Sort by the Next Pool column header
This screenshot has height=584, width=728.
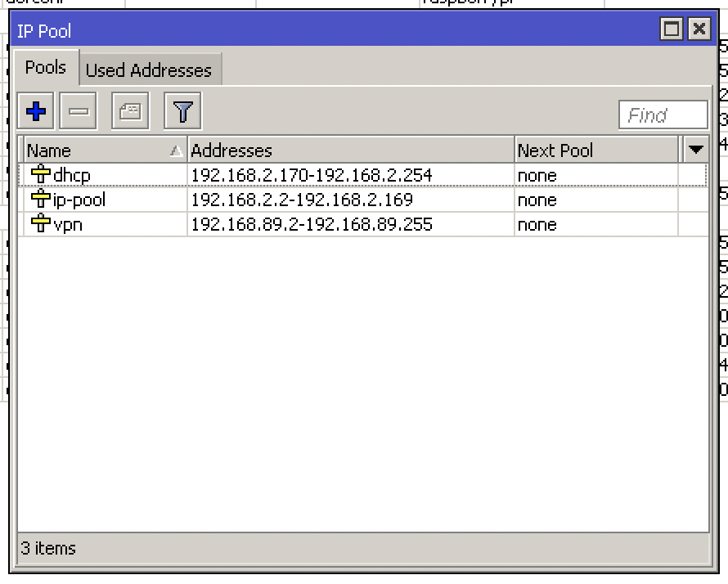tap(595, 150)
